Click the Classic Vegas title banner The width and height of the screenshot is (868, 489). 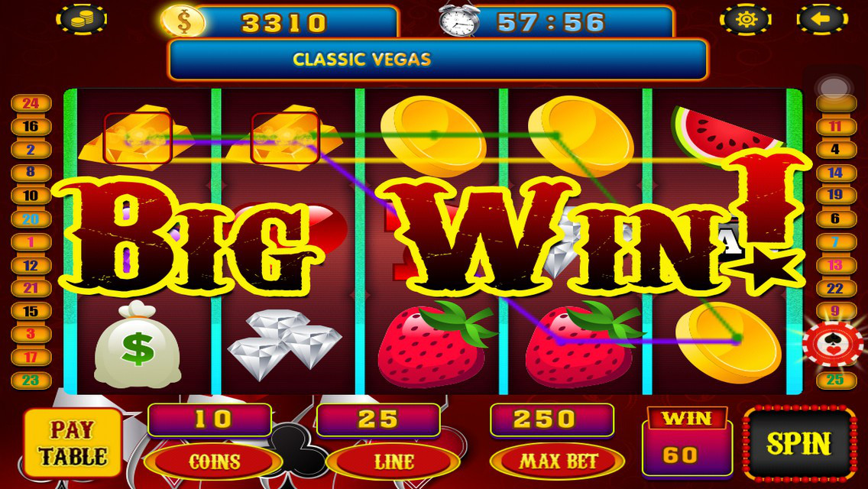438,60
